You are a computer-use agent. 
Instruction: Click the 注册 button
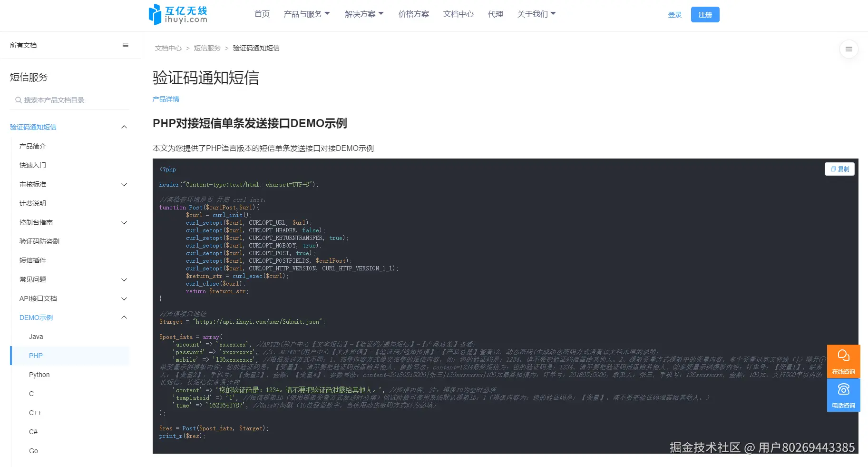[705, 14]
